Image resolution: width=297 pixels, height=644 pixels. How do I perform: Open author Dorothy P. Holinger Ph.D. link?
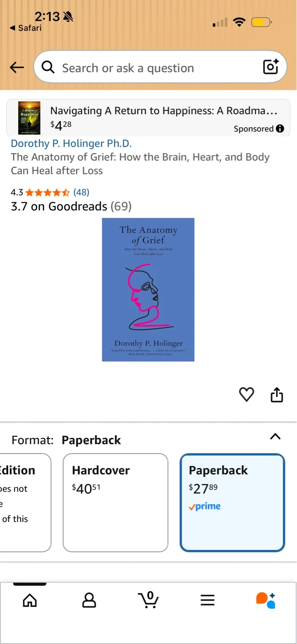click(71, 144)
